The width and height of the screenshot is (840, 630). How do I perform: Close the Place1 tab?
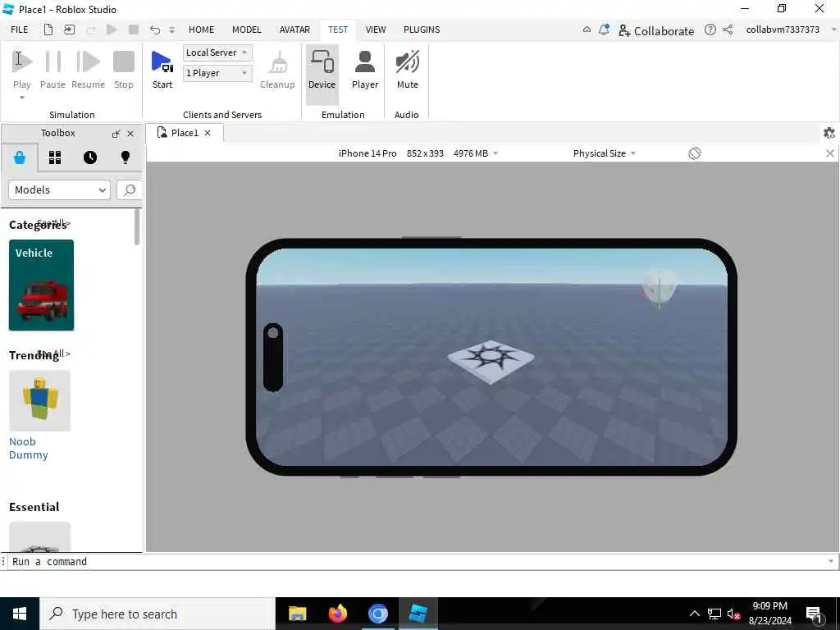[x=208, y=133]
